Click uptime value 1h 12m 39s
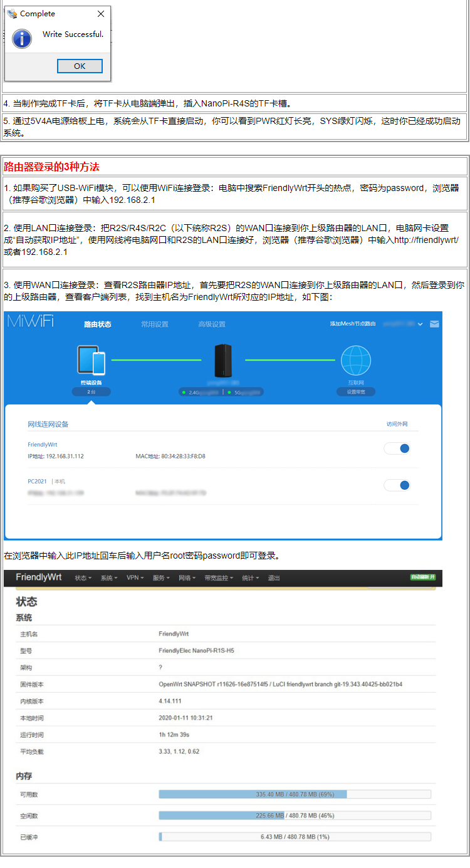The width and height of the screenshot is (470, 868). [x=174, y=735]
